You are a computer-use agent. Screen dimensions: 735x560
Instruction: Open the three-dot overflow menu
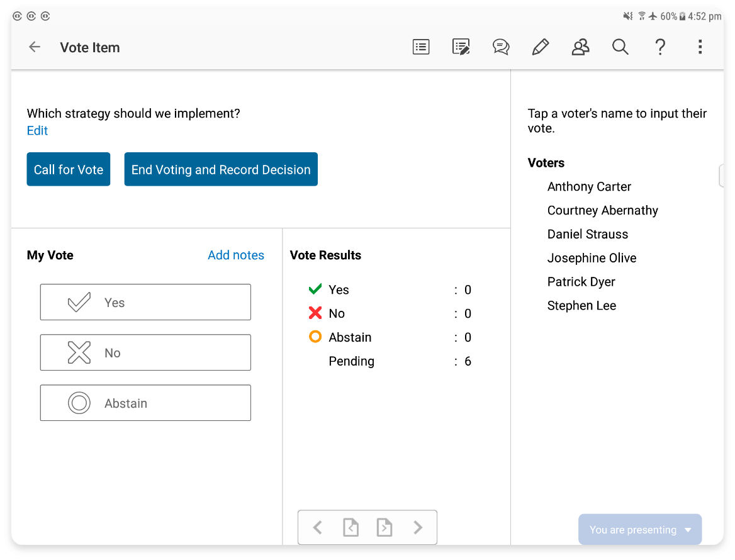(x=700, y=47)
